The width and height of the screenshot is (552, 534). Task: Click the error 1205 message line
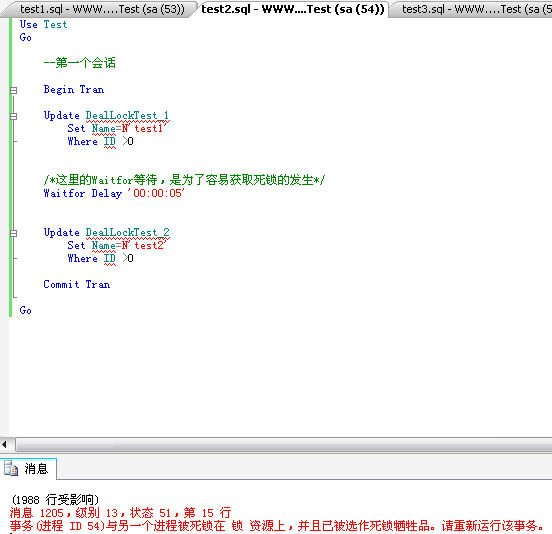click(120, 513)
